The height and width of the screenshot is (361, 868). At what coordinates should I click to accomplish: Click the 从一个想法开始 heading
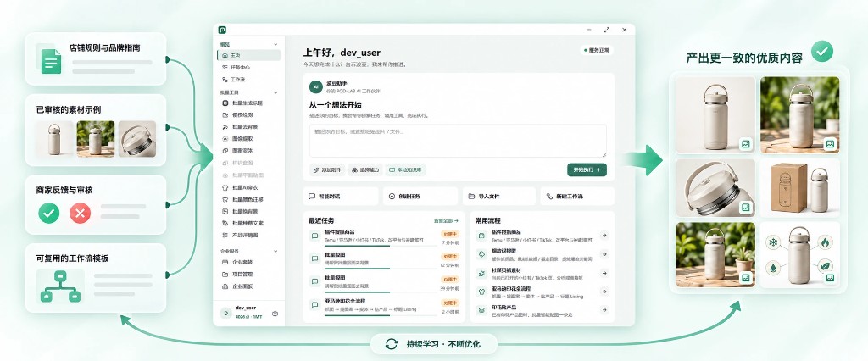(x=335, y=104)
